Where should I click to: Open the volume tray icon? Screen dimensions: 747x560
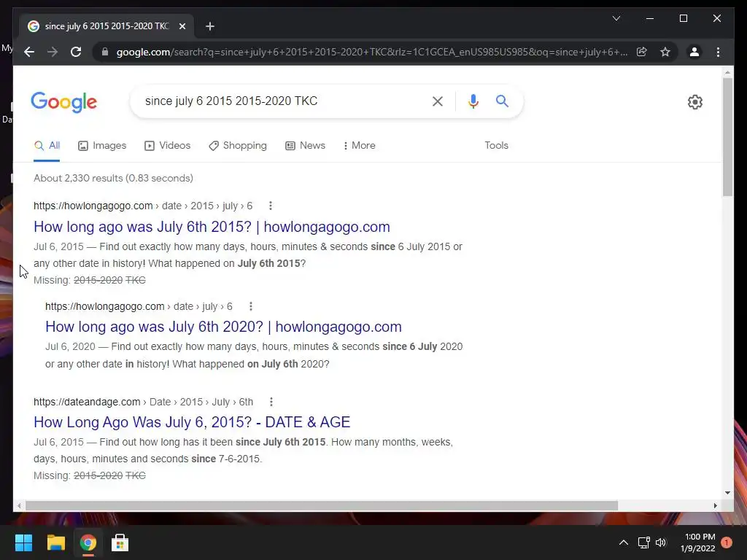pos(661,542)
